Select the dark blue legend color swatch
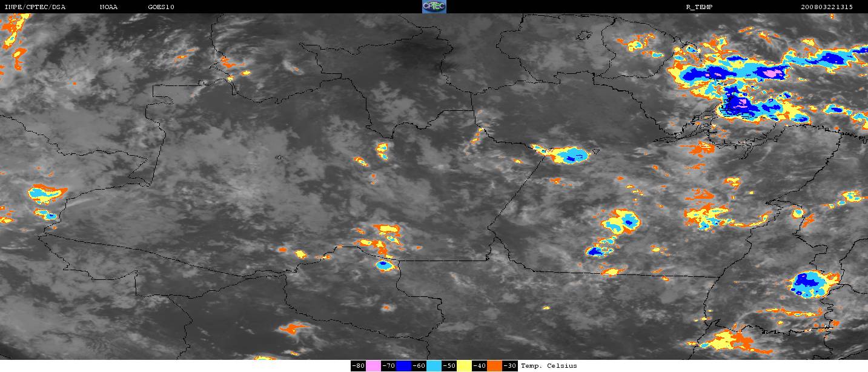This screenshot has width=868, height=372. point(403,365)
